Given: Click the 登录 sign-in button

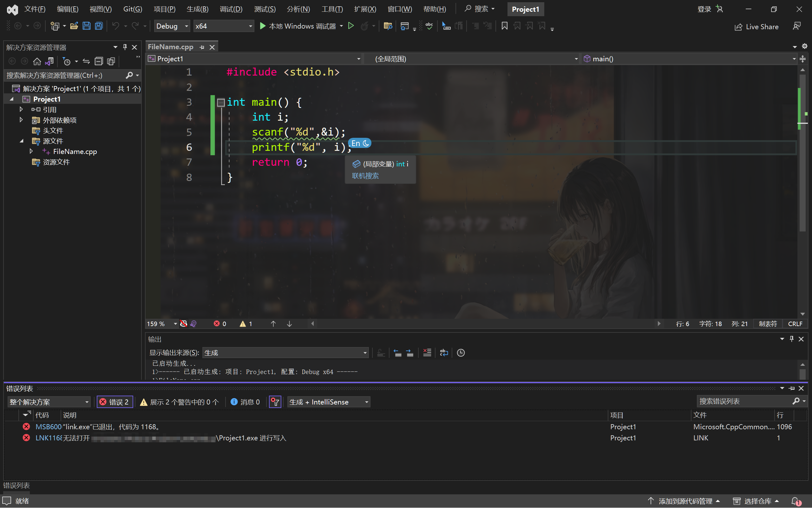Looking at the screenshot, I should 710,9.
